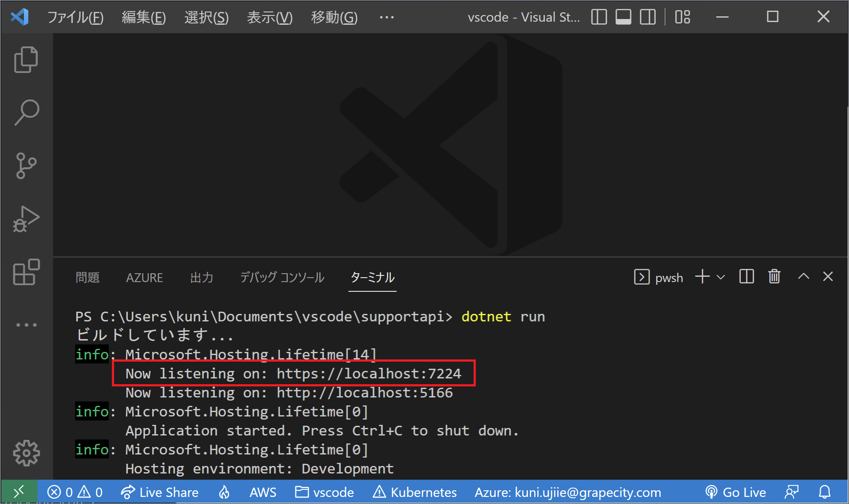Open a remote window from status bar
This screenshot has width=849, height=504.
(x=19, y=492)
